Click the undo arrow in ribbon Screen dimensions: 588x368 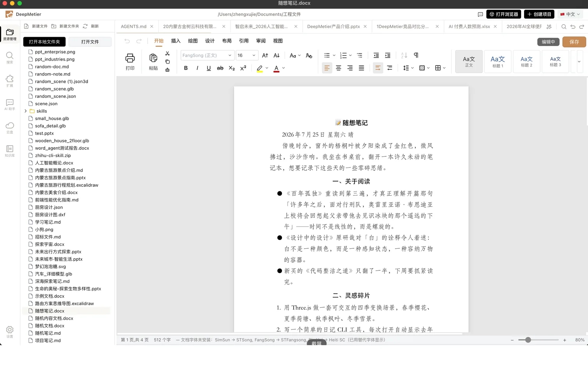click(127, 41)
